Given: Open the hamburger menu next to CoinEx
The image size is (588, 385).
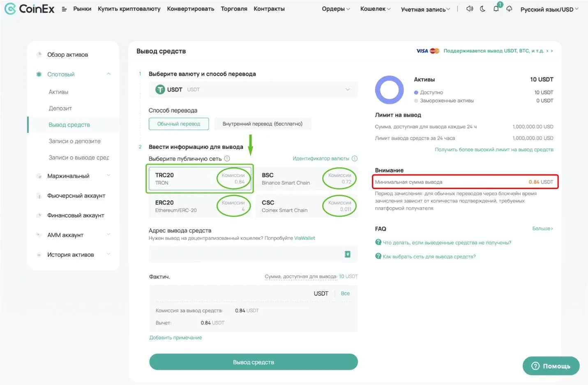Looking at the screenshot, I should pyautogui.click(x=64, y=9).
